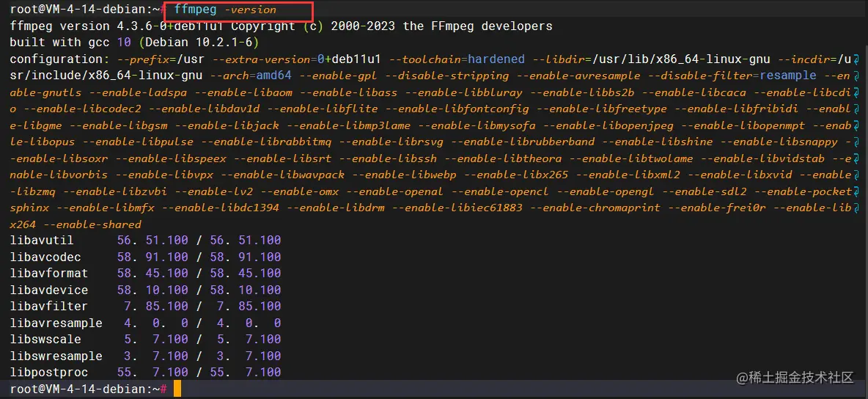Viewport: 868px width, 399px height.
Task: Click the '--enable-libxml2' flag
Action: tap(628, 175)
